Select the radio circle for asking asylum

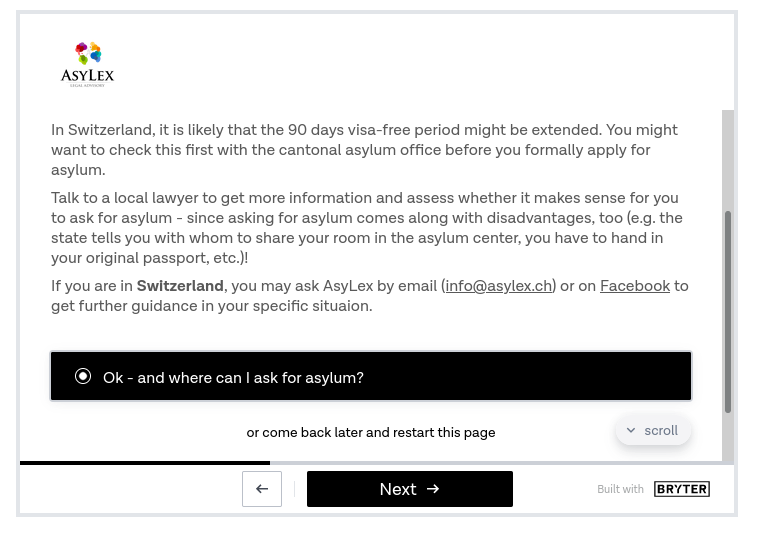pos(83,376)
